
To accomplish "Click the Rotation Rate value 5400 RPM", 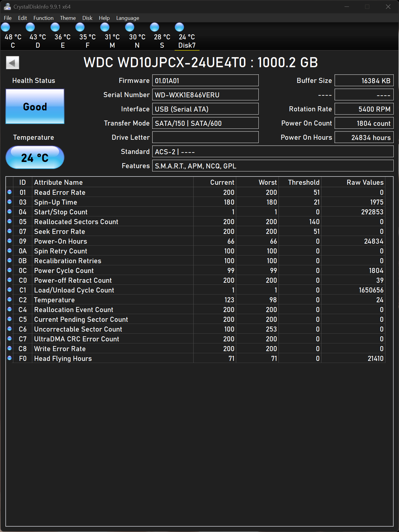I will click(x=364, y=109).
